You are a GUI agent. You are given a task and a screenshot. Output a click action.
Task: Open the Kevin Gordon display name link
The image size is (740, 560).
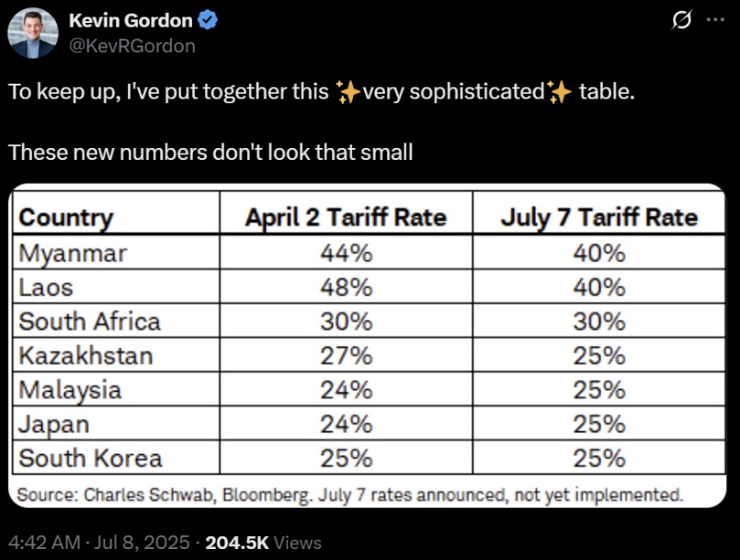pyautogui.click(x=131, y=21)
